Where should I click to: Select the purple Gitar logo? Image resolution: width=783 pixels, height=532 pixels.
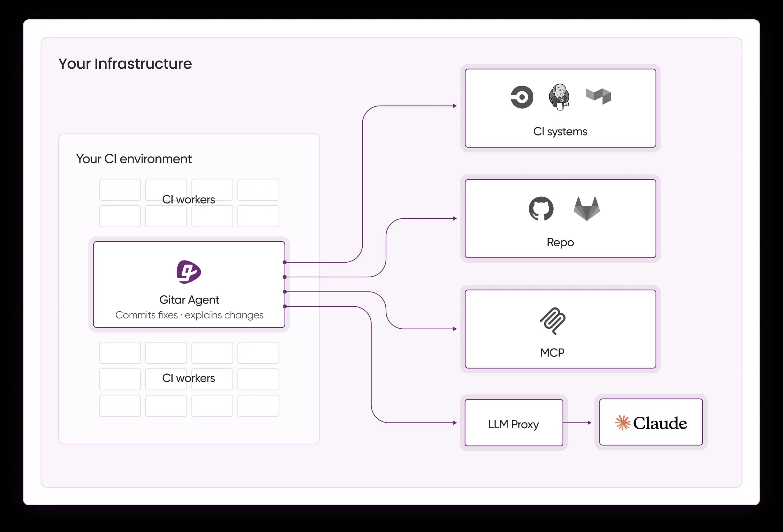tap(189, 272)
